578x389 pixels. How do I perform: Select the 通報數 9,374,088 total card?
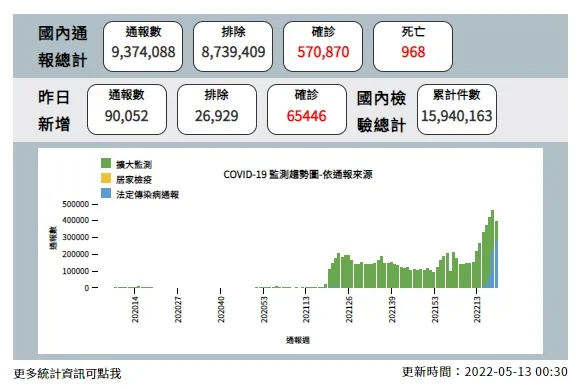click(x=143, y=46)
